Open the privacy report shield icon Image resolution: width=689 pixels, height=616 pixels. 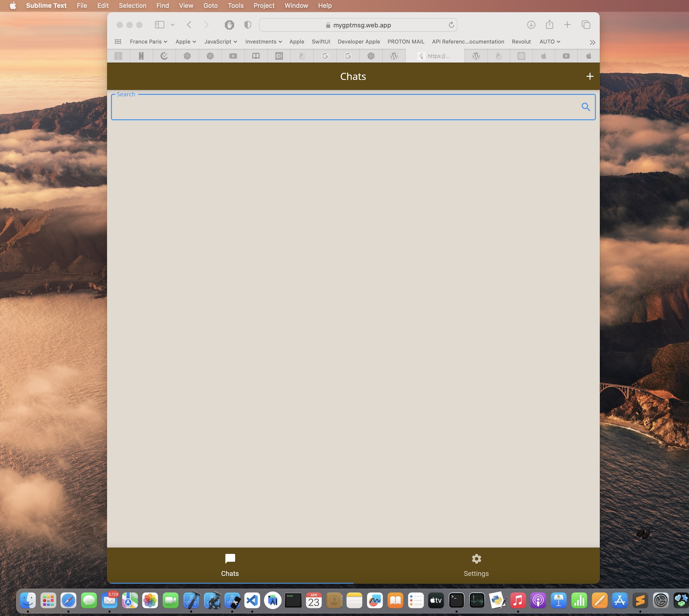coord(247,25)
